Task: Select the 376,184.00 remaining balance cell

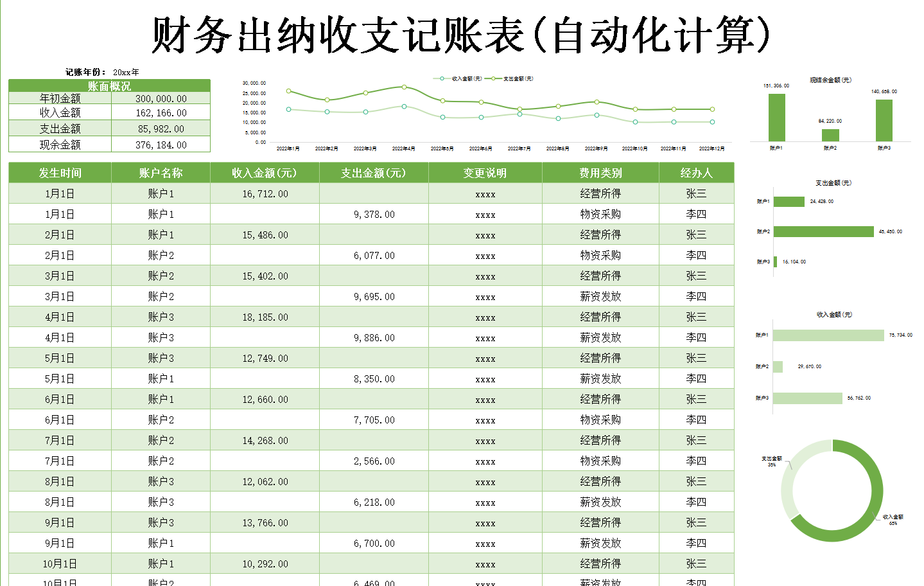Action: coord(161,145)
